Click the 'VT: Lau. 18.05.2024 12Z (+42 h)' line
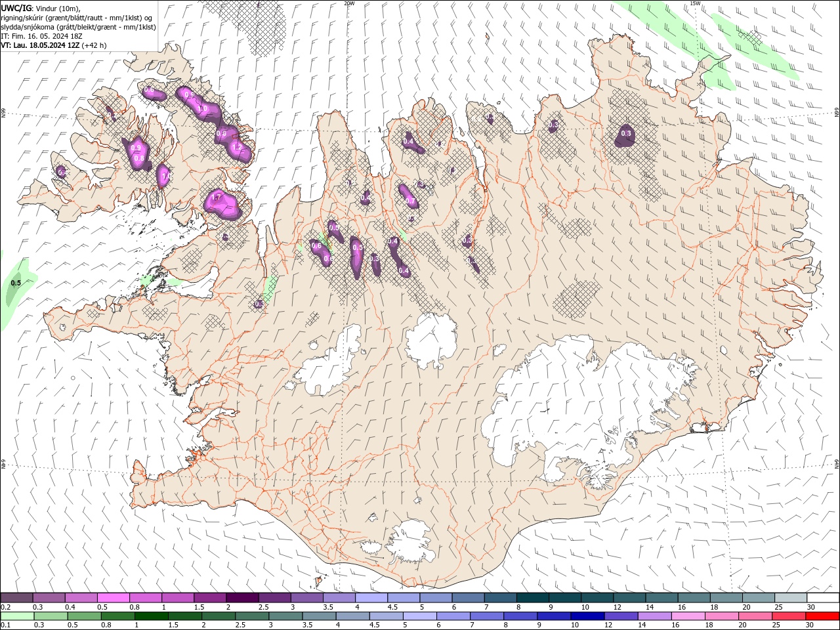Viewport: 840px width, 630px height. coord(54,45)
